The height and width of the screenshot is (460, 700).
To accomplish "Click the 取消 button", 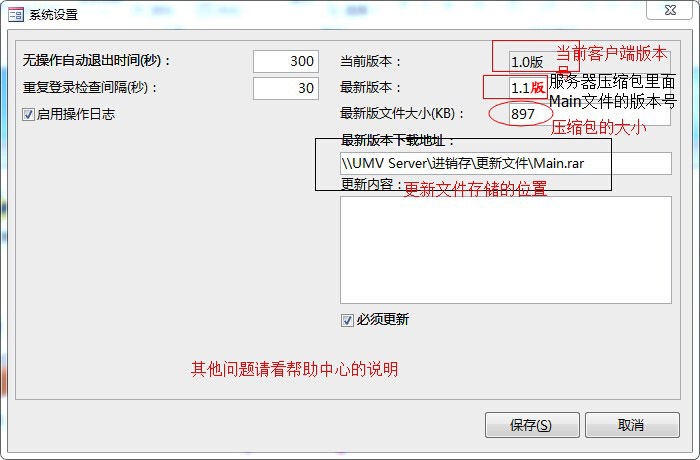I will [632, 425].
